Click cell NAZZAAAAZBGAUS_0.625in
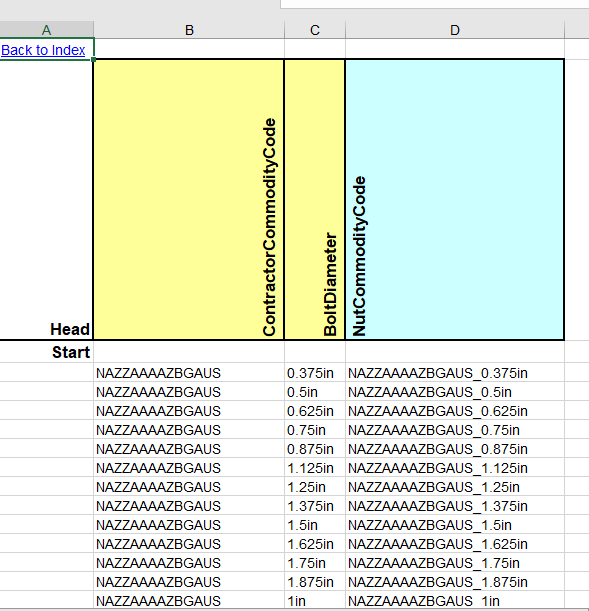 pyautogui.click(x=455, y=411)
